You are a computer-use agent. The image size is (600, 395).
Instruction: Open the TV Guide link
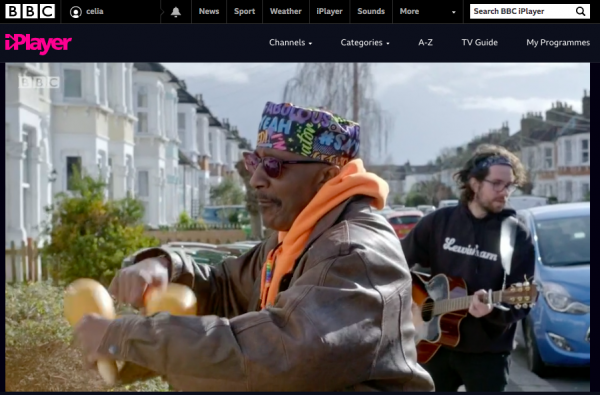pos(479,42)
